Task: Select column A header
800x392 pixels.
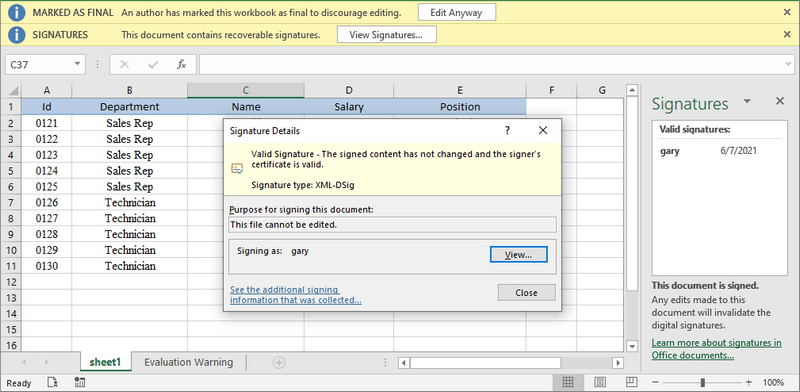Action: 47,90
